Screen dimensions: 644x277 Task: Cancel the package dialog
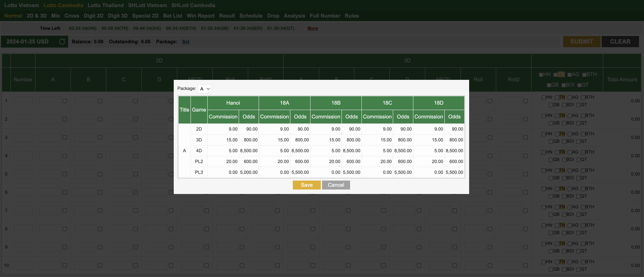point(336,185)
